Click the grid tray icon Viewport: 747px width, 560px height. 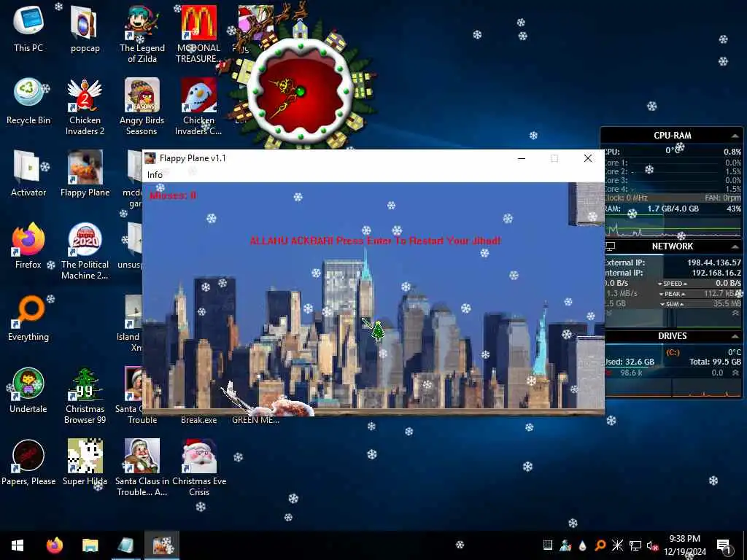547,545
